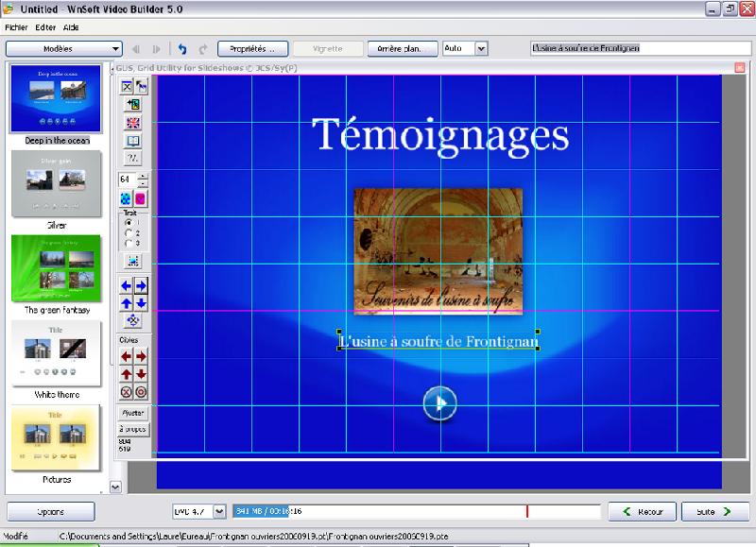Pick the blue grid line color swatch

point(126,198)
